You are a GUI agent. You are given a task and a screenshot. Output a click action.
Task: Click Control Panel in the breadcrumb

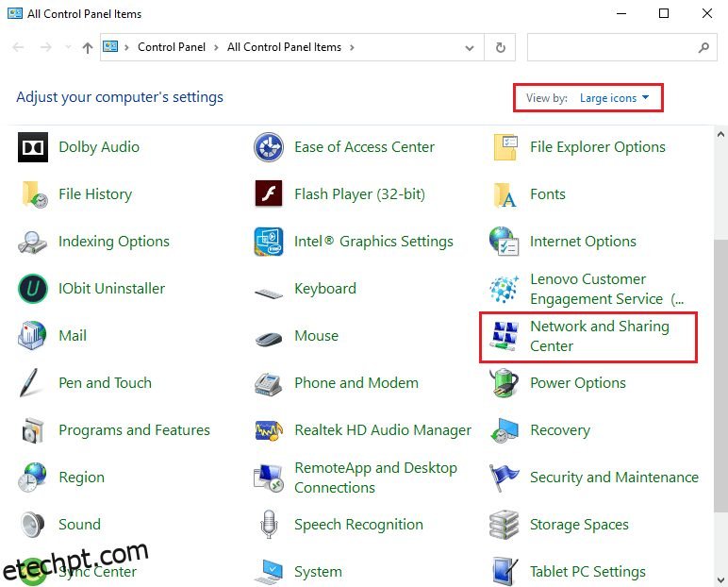click(x=172, y=47)
